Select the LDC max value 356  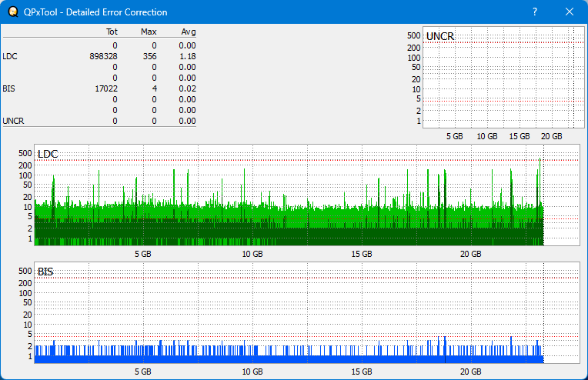click(x=149, y=56)
